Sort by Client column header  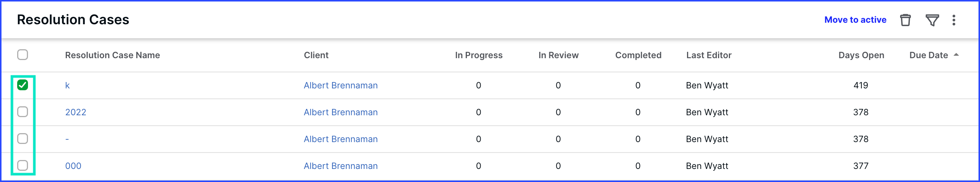click(316, 55)
